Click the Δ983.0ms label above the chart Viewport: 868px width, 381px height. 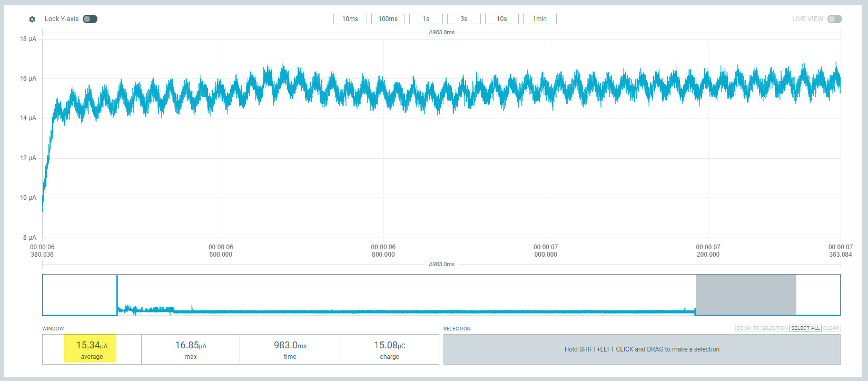pyautogui.click(x=441, y=32)
